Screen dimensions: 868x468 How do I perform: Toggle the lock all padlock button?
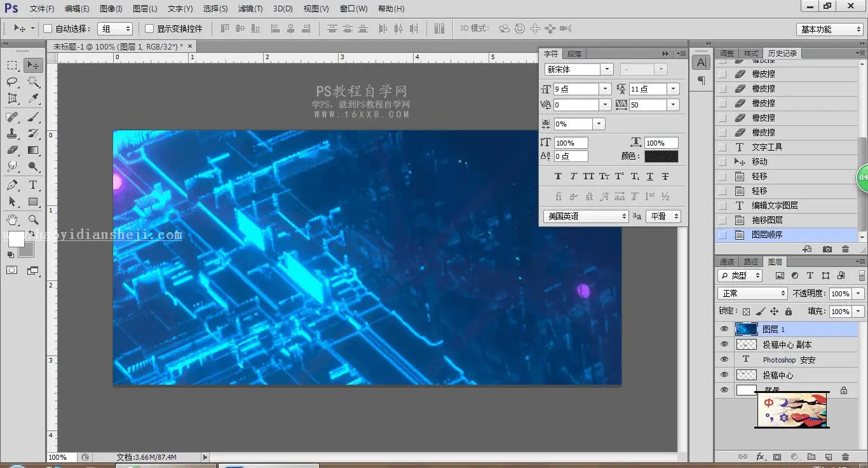tap(789, 312)
